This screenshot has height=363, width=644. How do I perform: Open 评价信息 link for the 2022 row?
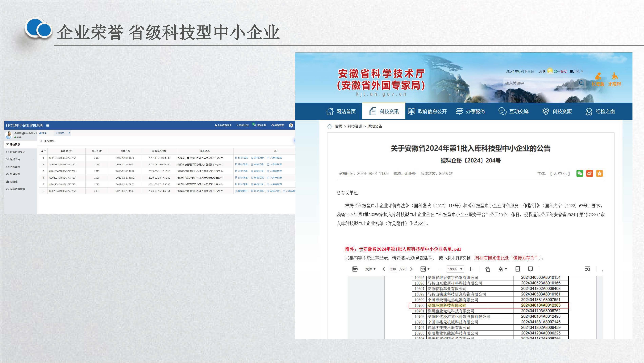click(x=241, y=184)
